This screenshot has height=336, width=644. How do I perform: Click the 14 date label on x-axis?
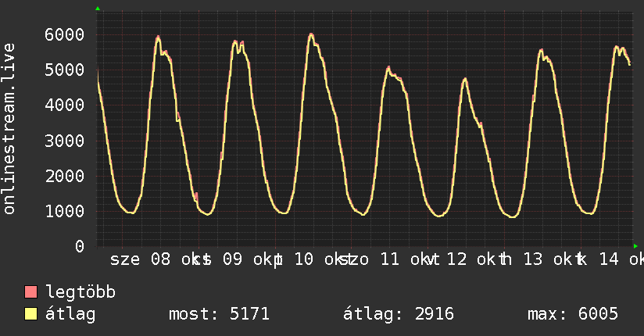click(x=609, y=259)
